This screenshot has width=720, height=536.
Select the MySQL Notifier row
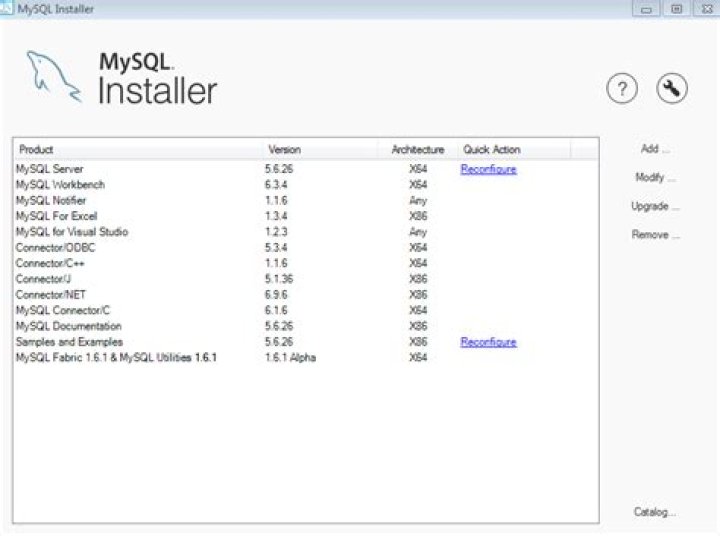306,200
